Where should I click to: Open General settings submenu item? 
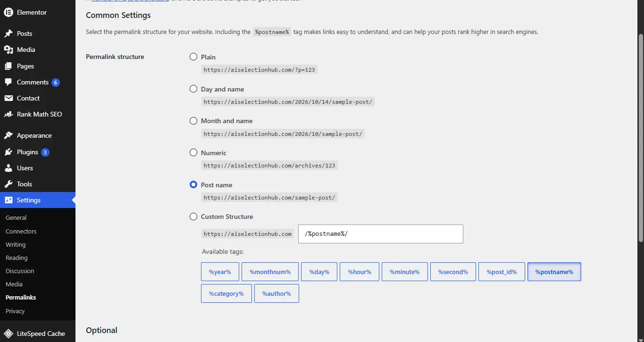(16, 218)
